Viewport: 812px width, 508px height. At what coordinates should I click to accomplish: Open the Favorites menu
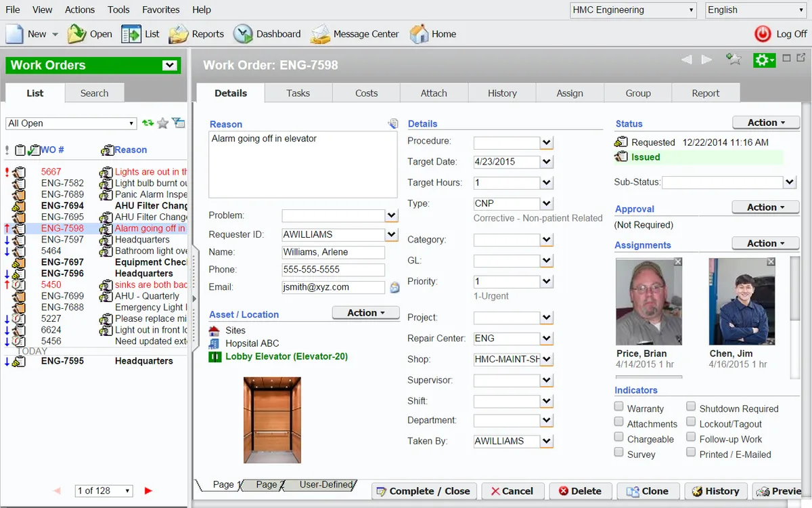161,9
